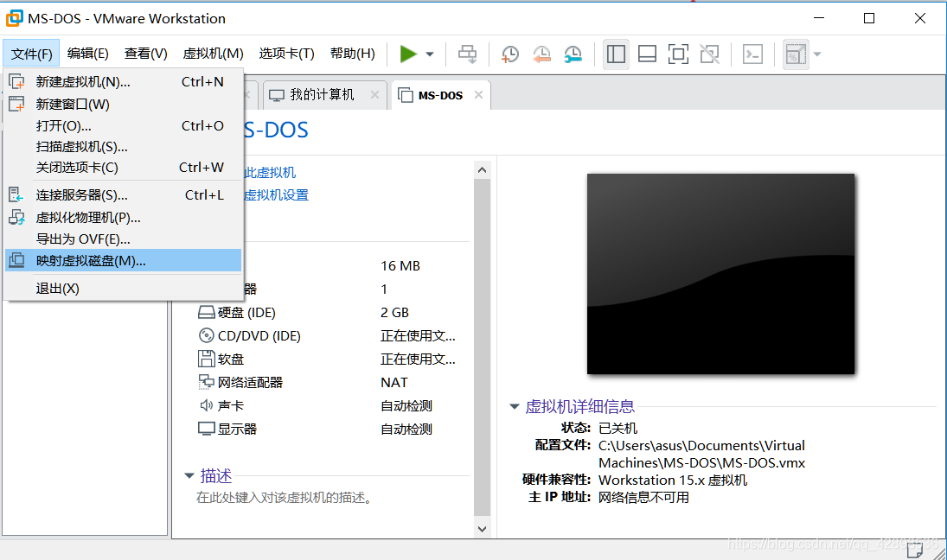Click the sound card speaker icon
Viewport: 947px width, 560px height.
[x=207, y=405]
